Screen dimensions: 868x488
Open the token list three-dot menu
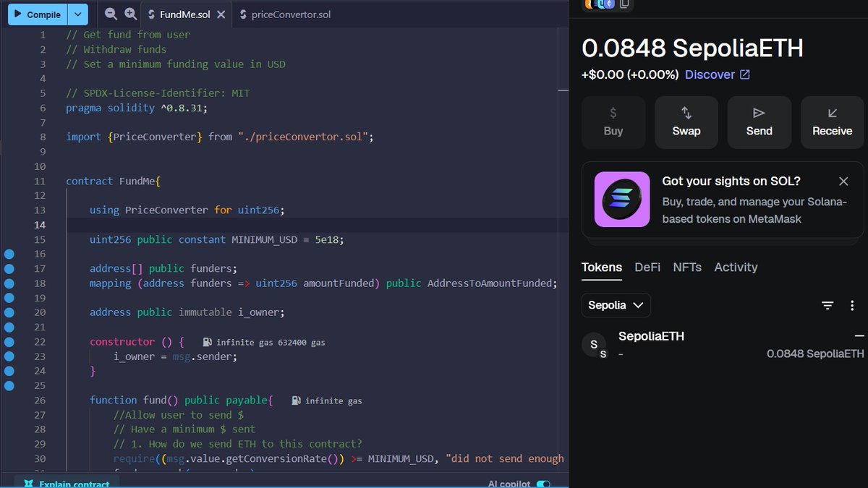(x=852, y=306)
